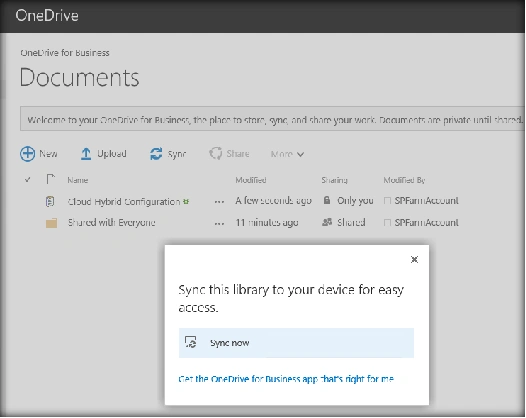Click the Upload arrow icon
This screenshot has width=526, height=418.
[86, 154]
